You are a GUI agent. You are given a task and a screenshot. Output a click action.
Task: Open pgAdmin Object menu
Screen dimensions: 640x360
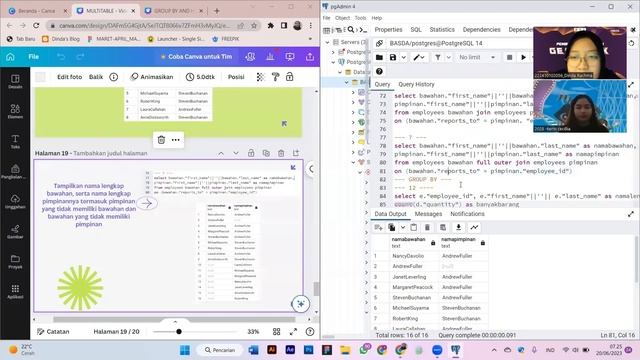point(342,18)
